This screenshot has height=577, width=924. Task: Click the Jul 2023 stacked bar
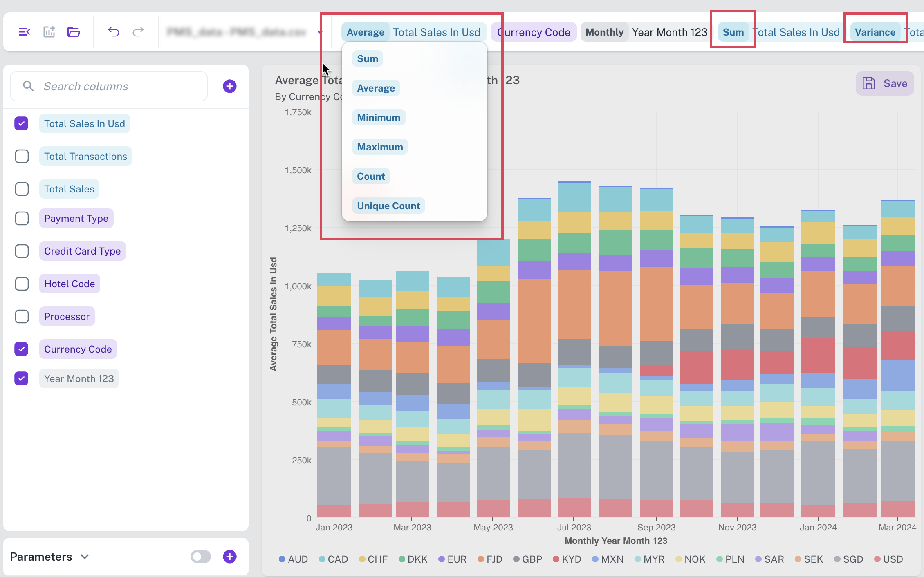[574, 349]
